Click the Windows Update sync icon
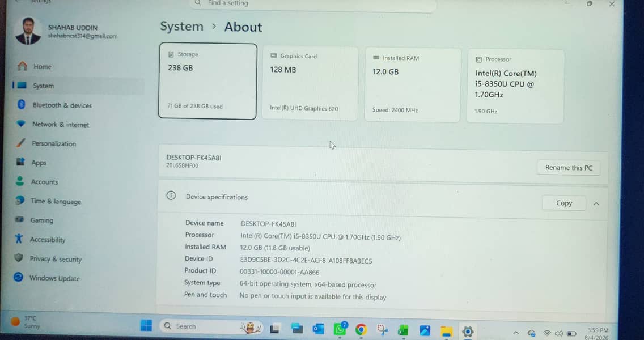644x340 pixels. click(x=18, y=277)
